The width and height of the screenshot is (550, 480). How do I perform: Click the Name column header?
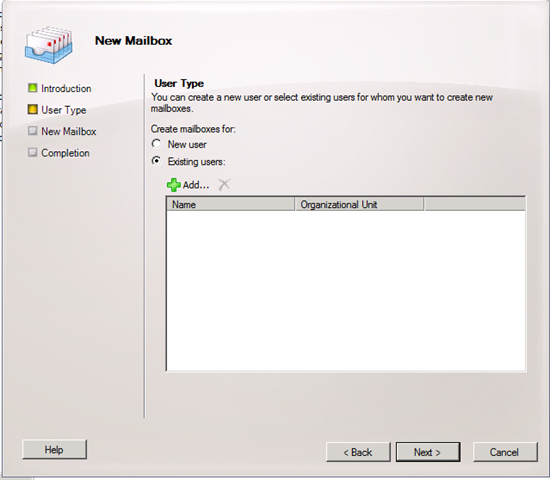230,204
